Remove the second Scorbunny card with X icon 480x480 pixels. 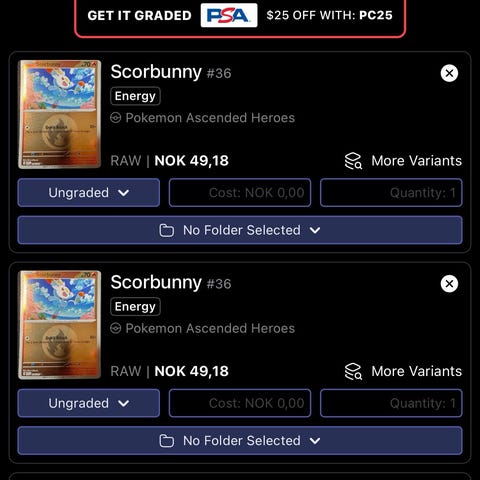point(449,284)
